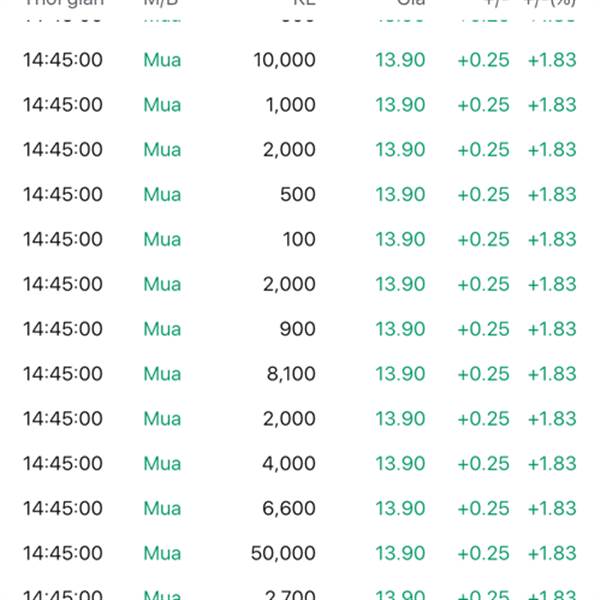
Task: Click price 13.90 in the 900 row
Action: click(x=400, y=329)
